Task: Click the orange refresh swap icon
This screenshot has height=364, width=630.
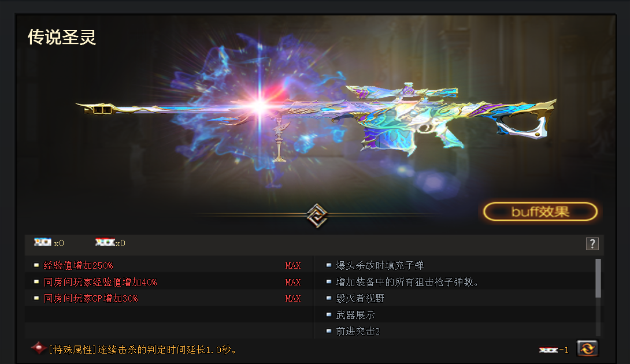Action: [587, 348]
